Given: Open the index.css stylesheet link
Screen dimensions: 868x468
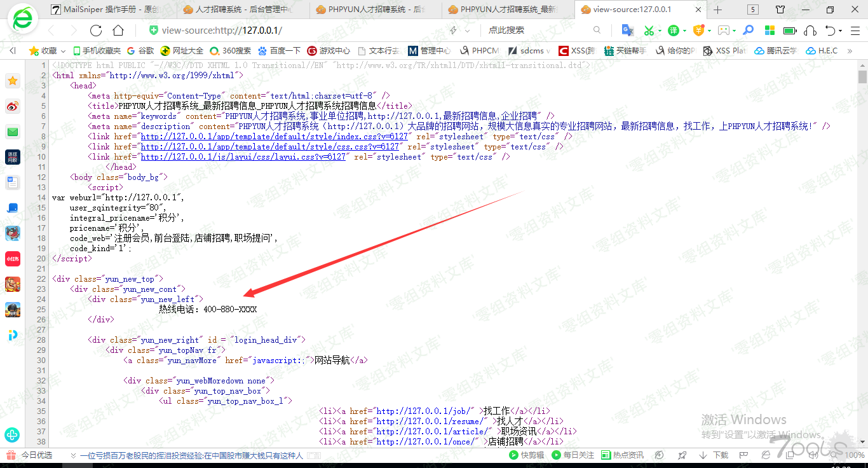Looking at the screenshot, I should [274, 137].
